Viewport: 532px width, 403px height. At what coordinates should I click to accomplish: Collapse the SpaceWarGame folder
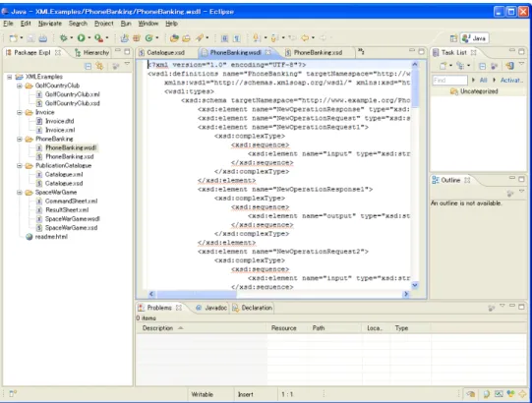(20, 193)
